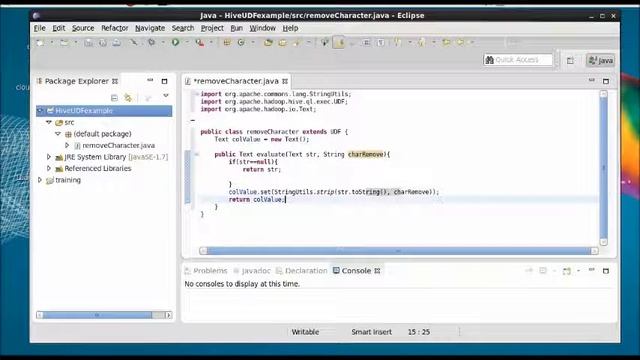Click the Open Type toolbar icon

268,42
